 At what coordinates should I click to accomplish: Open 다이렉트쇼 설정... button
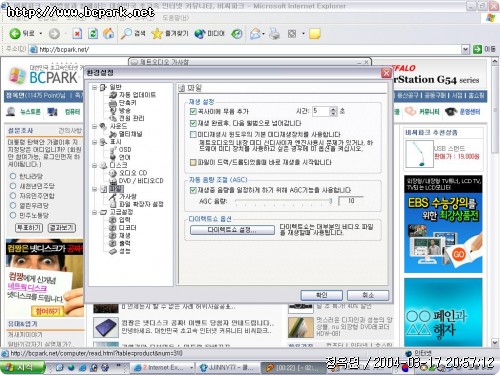pos(232,230)
